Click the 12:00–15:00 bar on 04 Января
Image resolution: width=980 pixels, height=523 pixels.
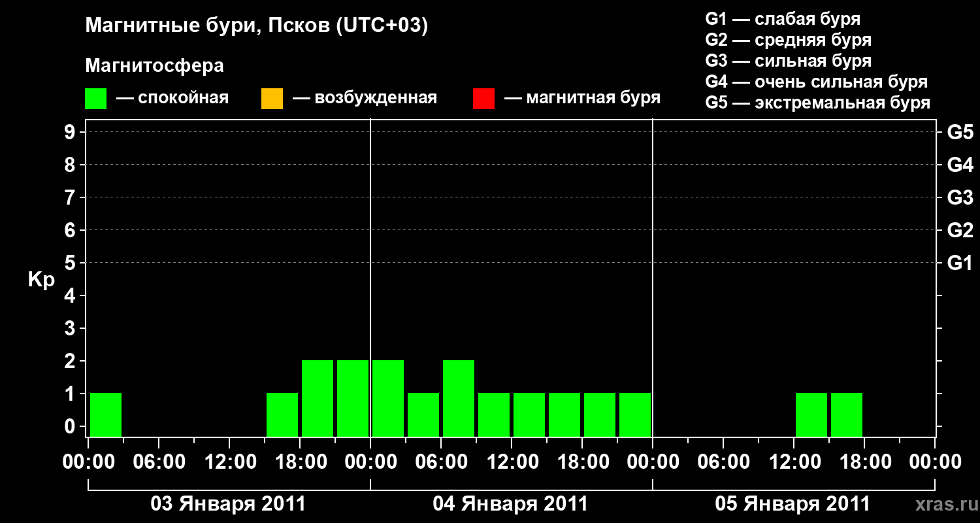pyautogui.click(x=529, y=414)
